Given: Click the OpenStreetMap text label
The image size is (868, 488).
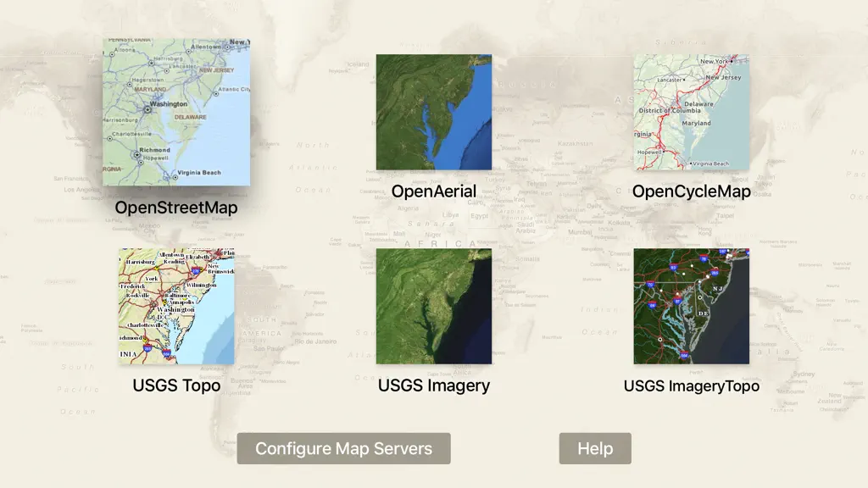Looking at the screenshot, I should click(x=176, y=208).
